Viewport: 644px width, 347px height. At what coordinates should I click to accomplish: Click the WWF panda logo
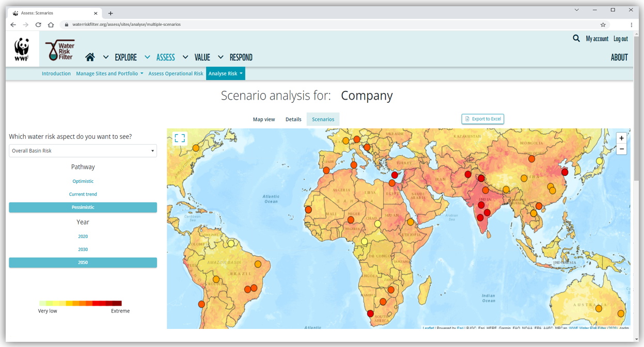[22, 49]
